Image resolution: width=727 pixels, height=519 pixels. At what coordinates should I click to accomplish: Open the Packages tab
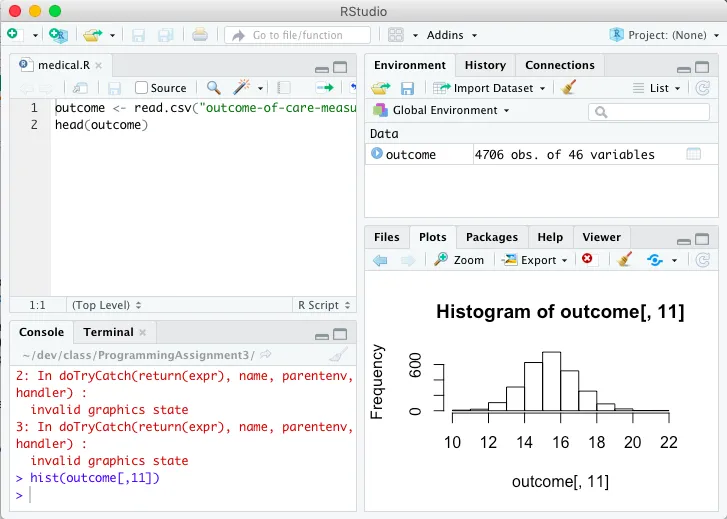pos(491,237)
